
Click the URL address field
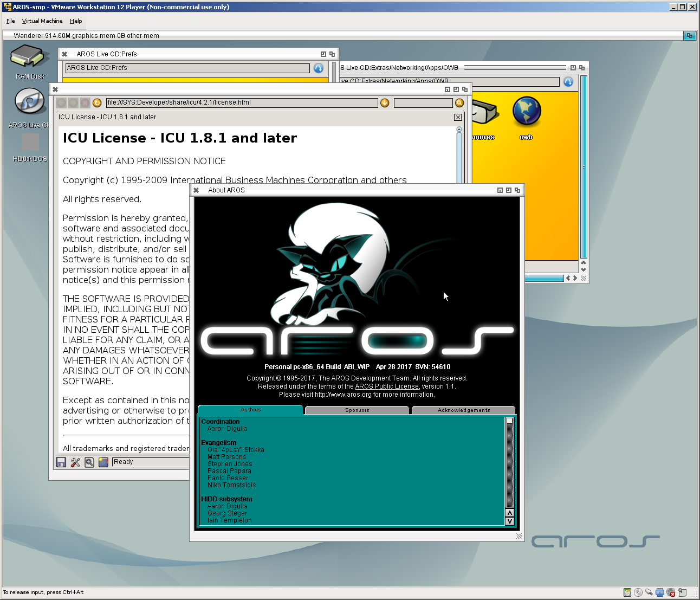(x=242, y=103)
